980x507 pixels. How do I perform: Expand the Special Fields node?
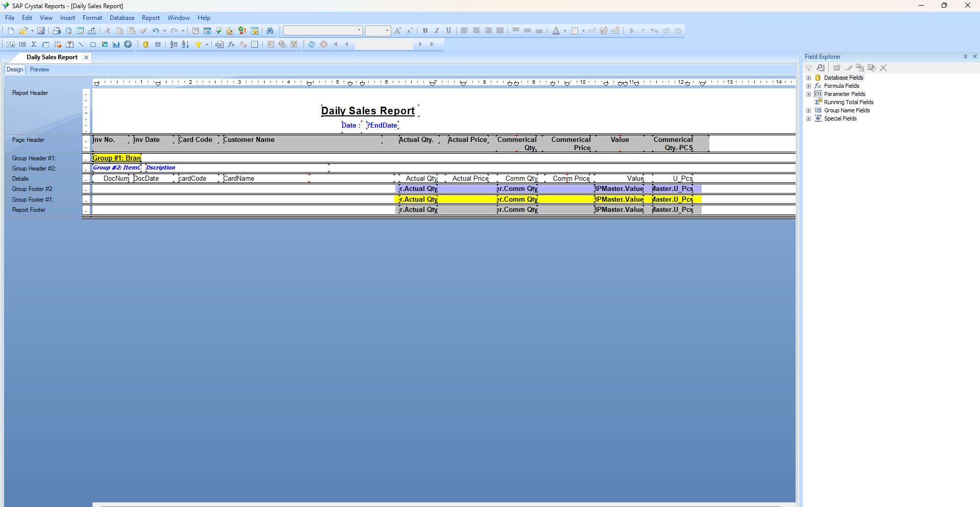808,118
